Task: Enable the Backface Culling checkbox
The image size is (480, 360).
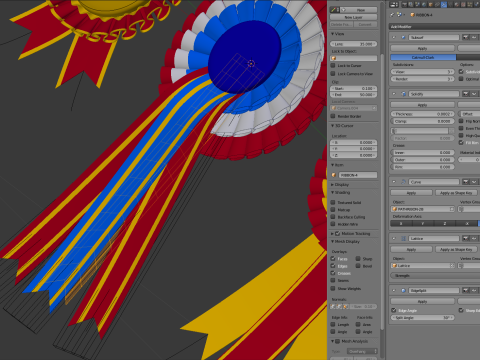Action: pos(333,217)
